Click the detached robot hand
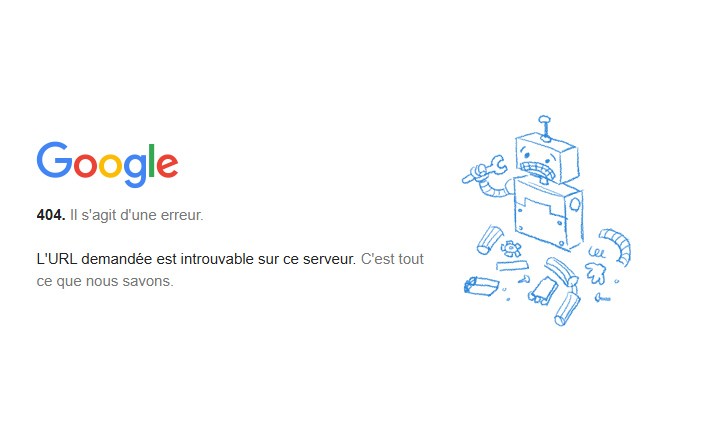709x425 pixels. pos(596,273)
